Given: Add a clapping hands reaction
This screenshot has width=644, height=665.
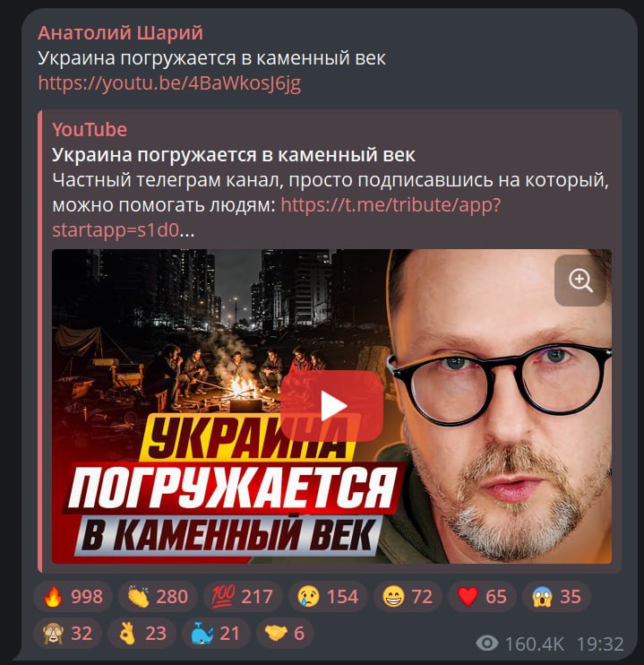Looking at the screenshot, I should tap(158, 596).
